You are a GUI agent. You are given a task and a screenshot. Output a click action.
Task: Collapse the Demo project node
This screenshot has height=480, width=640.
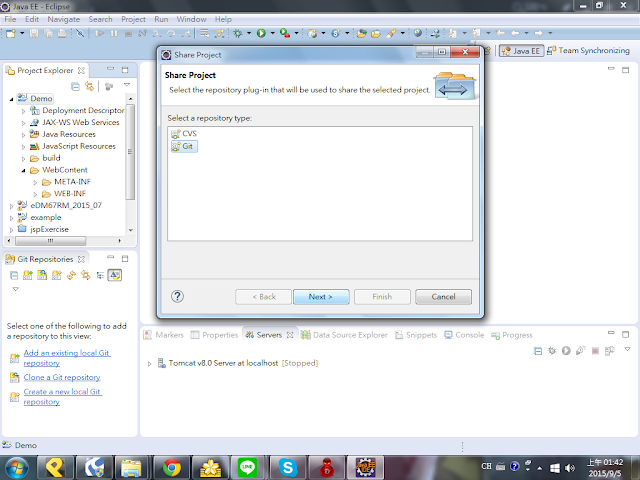coord(11,99)
